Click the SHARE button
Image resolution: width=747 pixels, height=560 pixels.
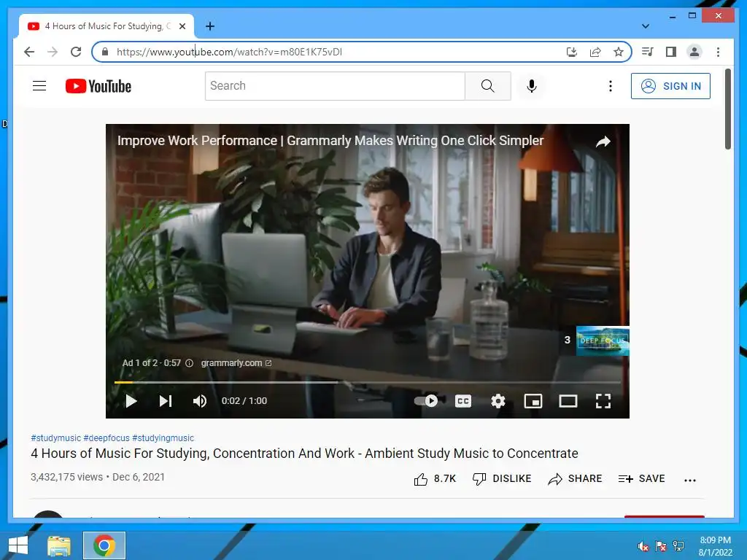click(x=575, y=479)
